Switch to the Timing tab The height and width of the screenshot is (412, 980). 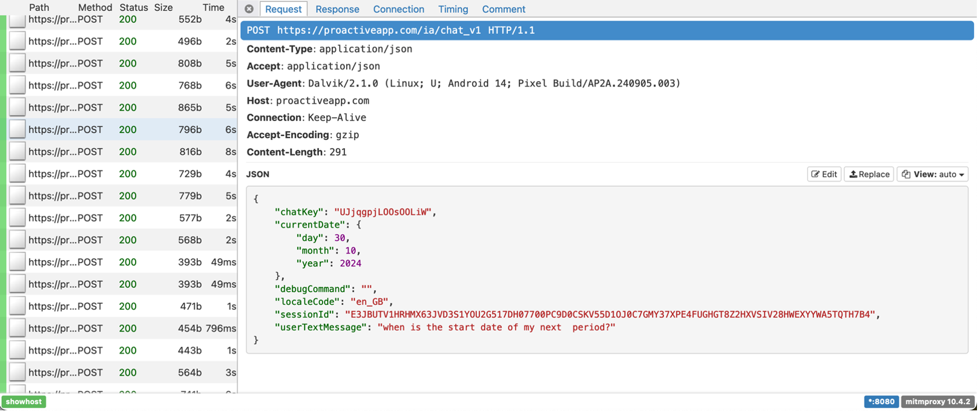click(453, 9)
